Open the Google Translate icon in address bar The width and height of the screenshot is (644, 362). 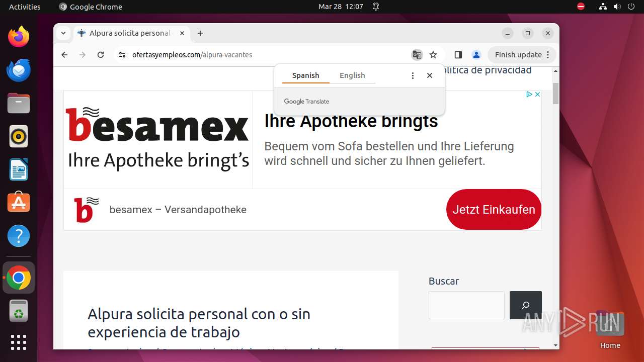click(x=417, y=55)
